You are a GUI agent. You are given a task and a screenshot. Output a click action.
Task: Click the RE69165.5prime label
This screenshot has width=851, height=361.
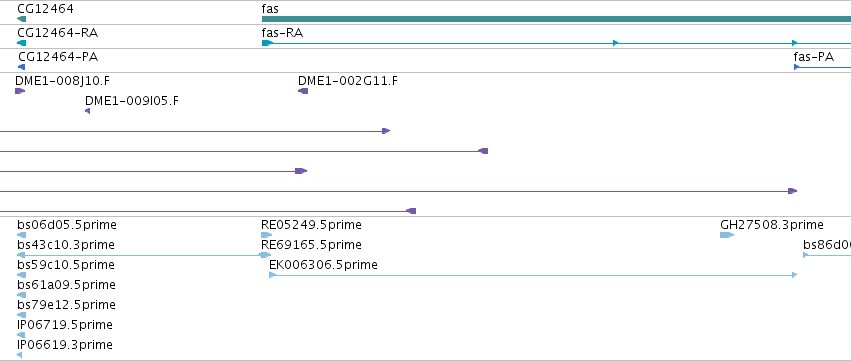coord(312,245)
